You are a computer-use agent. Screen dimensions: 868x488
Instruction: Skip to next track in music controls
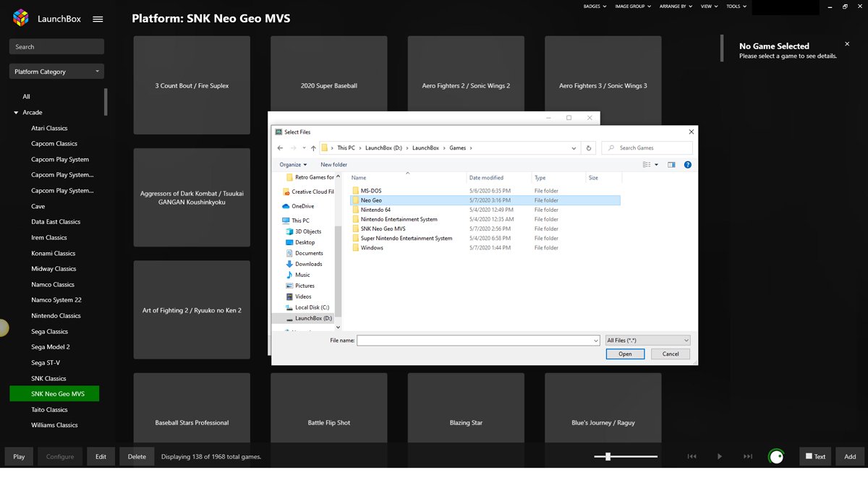click(748, 456)
